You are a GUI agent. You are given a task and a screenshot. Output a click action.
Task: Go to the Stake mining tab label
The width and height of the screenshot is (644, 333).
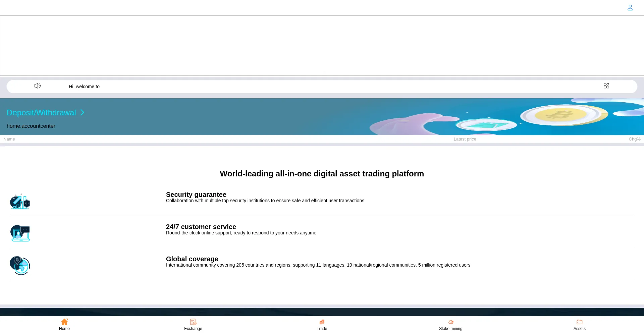[x=450, y=329]
